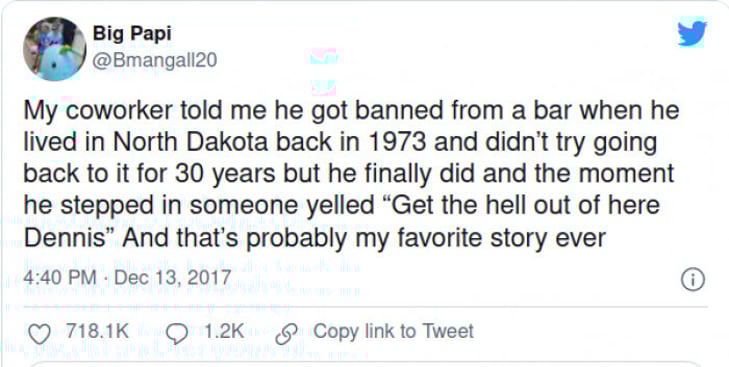This screenshot has width=729, height=367.
Task: Click the 718.1K likes count
Action: 97,331
